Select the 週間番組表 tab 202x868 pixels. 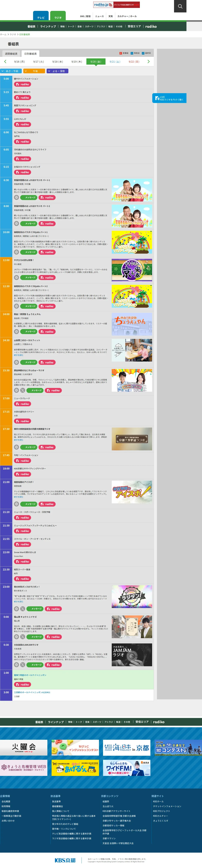click(x=11, y=54)
